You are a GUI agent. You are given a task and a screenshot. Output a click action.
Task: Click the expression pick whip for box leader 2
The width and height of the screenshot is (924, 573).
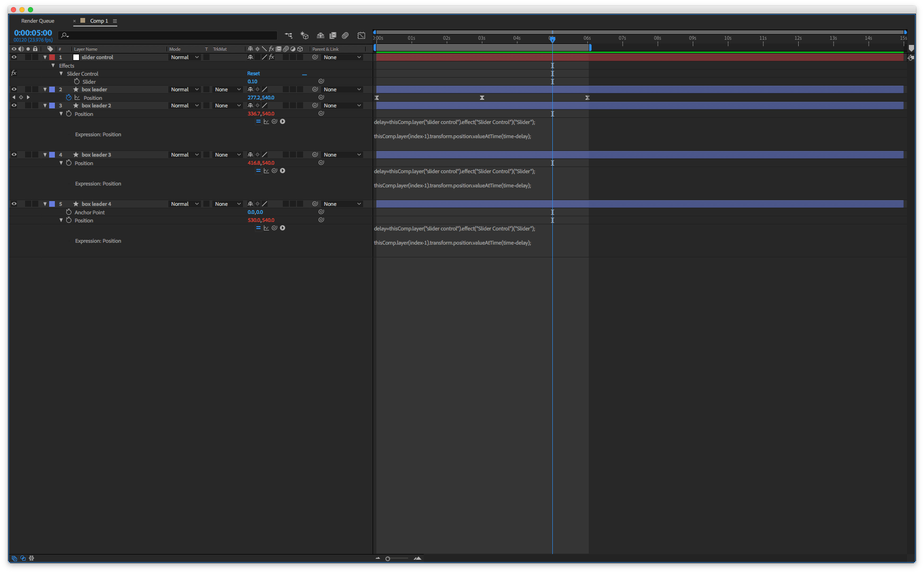tap(274, 122)
